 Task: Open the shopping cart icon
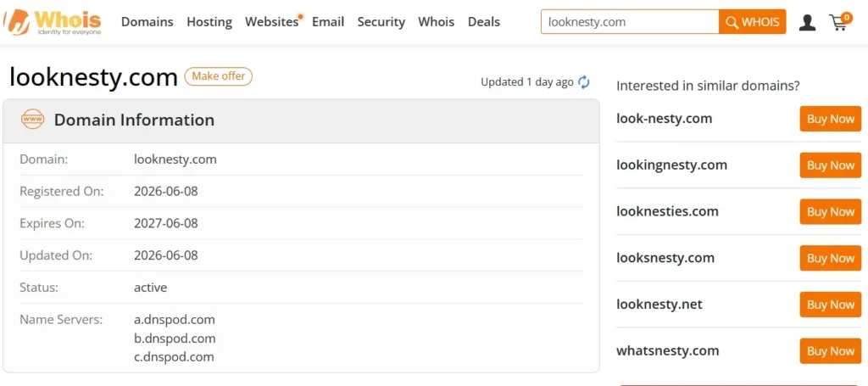tap(840, 21)
